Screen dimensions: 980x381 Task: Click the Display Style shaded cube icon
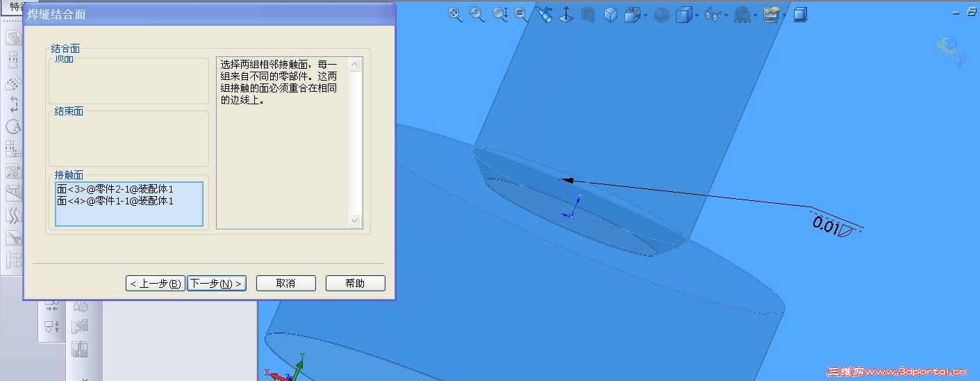coord(683,15)
